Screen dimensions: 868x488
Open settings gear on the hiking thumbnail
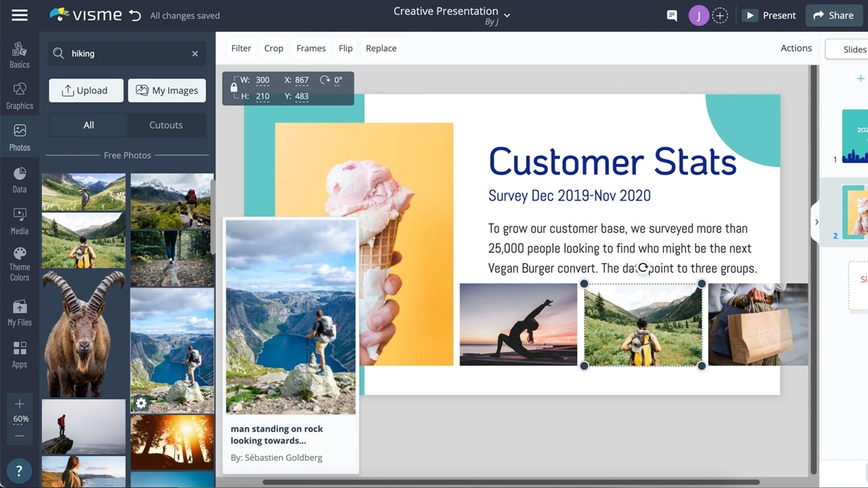[141, 403]
